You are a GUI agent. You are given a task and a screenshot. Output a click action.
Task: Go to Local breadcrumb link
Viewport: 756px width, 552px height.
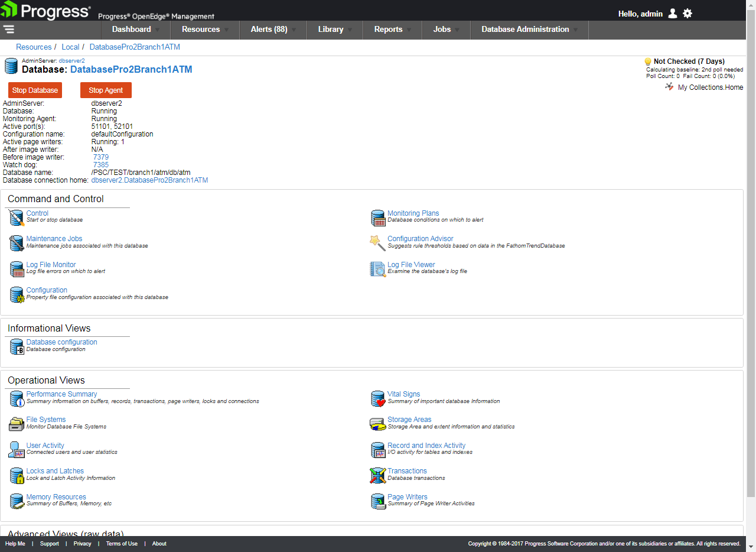(x=70, y=47)
